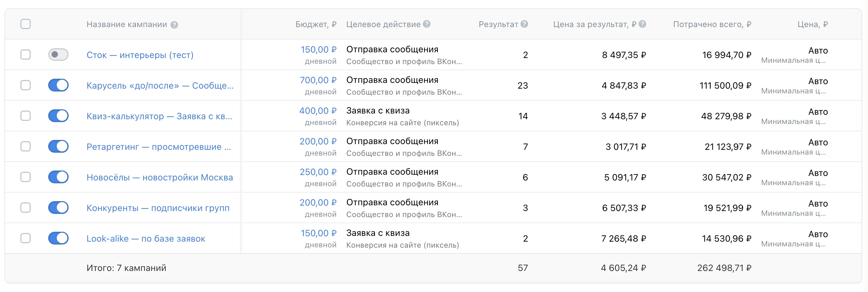Select Итого: 7 кампаний summary text
Screen dimensions: 868x292
(x=126, y=268)
